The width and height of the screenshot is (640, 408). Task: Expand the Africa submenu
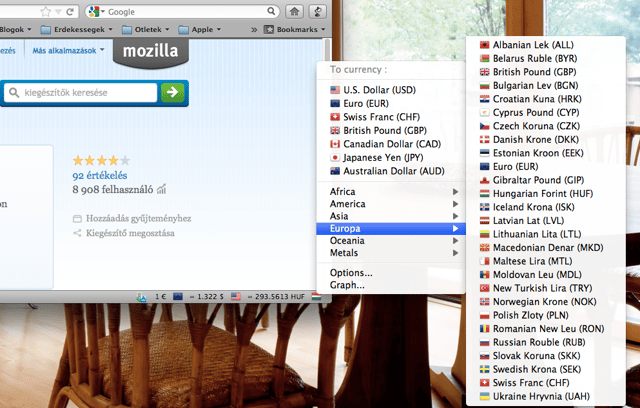(x=391, y=191)
